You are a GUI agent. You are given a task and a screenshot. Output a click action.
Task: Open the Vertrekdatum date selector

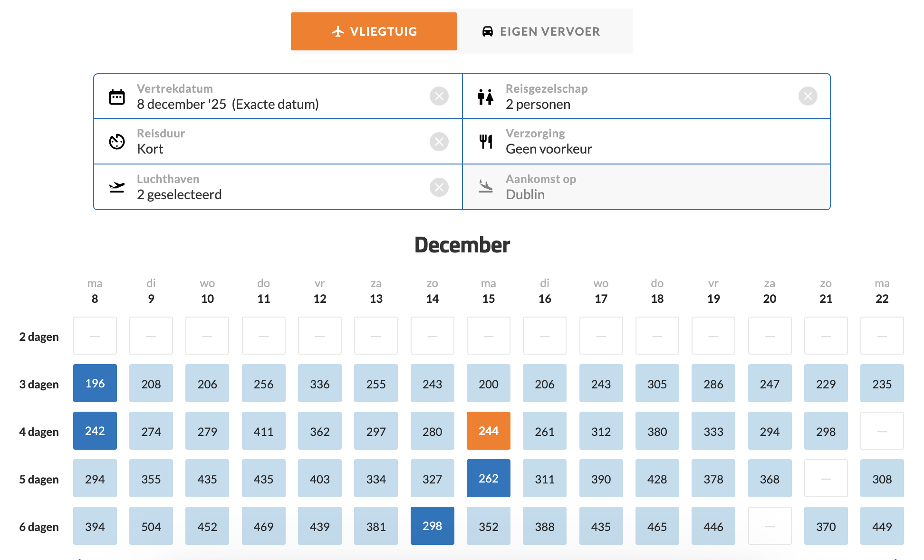[x=276, y=97]
